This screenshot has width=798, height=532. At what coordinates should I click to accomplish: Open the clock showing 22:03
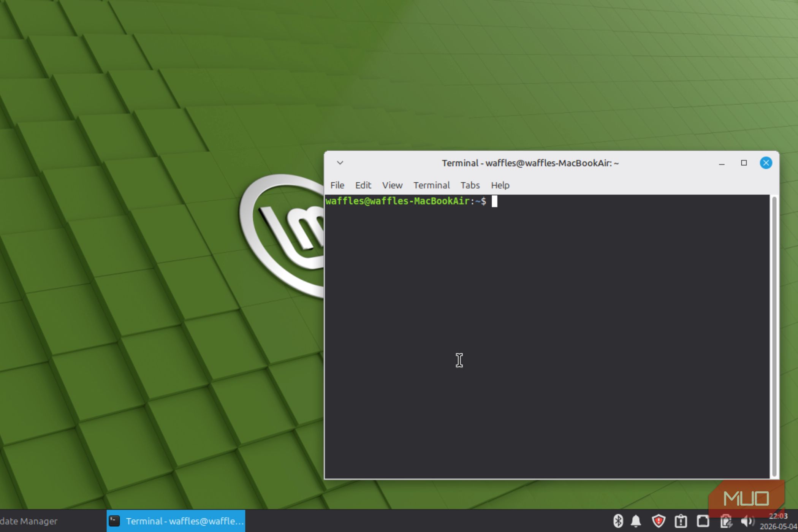click(779, 521)
